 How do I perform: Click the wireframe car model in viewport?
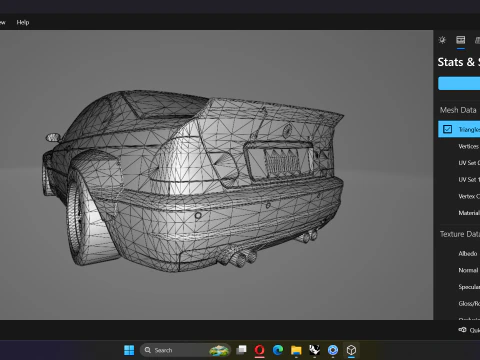coord(193,180)
